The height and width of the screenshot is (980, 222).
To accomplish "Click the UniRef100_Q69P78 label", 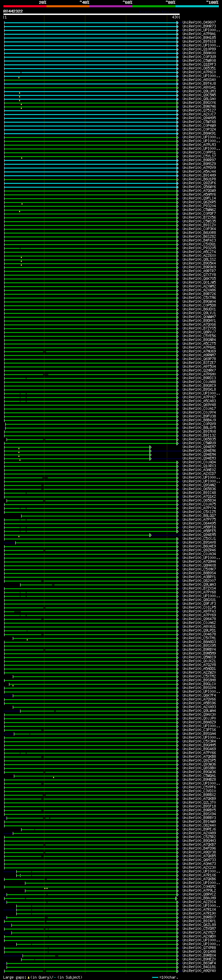I will tap(199, 359).
